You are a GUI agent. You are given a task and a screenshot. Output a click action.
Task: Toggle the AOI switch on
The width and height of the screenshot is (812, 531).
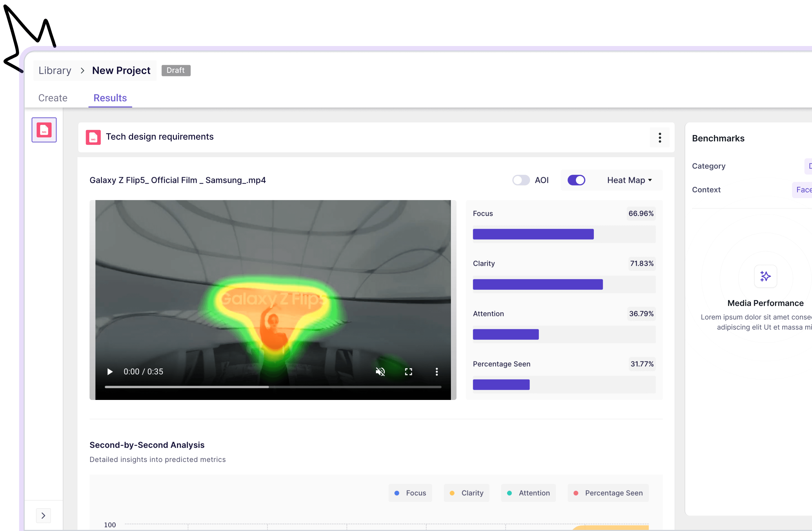tap(521, 180)
